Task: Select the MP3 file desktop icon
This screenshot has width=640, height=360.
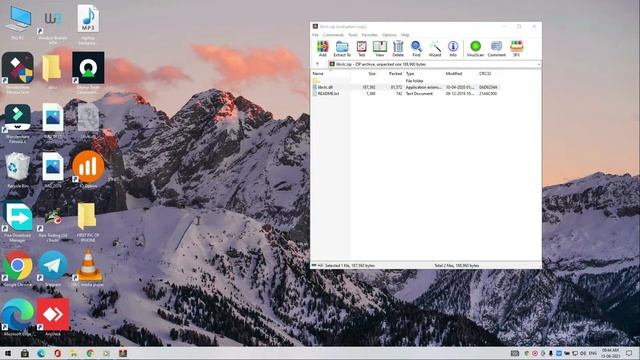Action: [88, 24]
